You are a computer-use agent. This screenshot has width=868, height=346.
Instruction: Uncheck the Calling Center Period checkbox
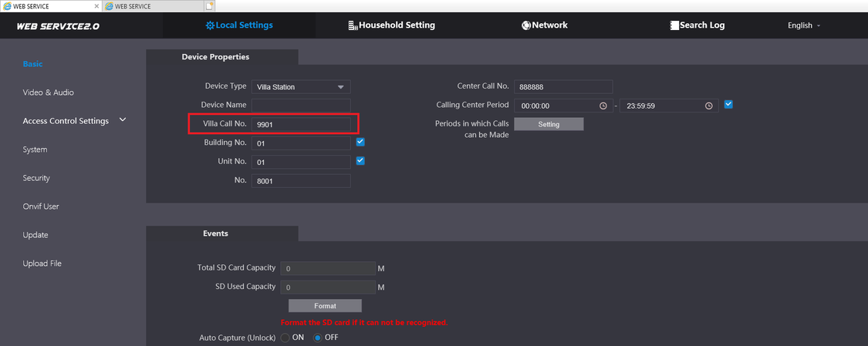pyautogui.click(x=728, y=104)
